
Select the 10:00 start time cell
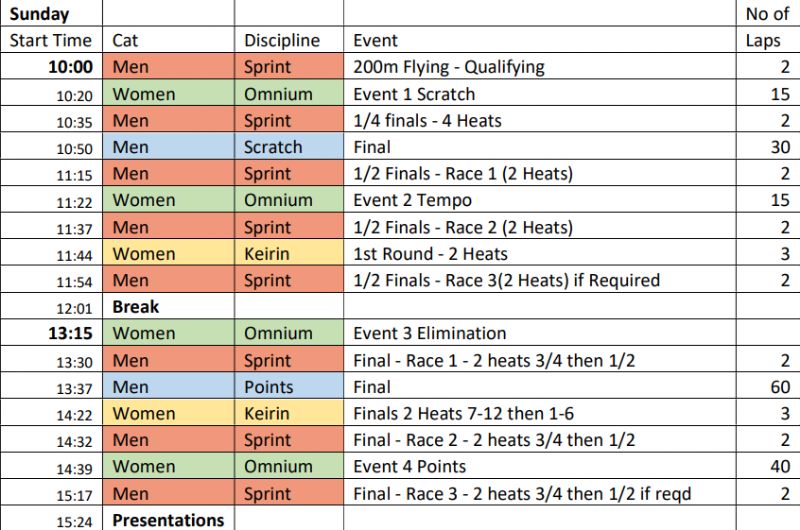[x=52, y=66]
